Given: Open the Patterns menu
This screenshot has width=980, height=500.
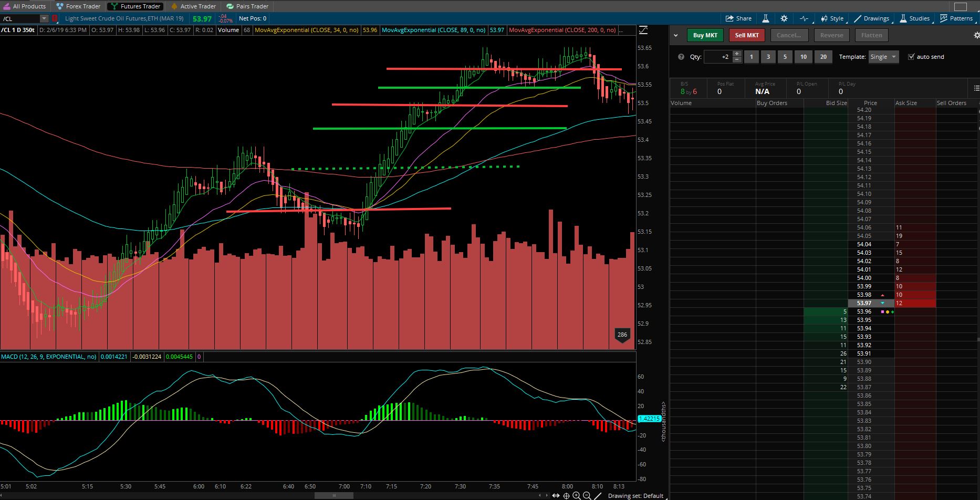Looking at the screenshot, I should pos(956,18).
